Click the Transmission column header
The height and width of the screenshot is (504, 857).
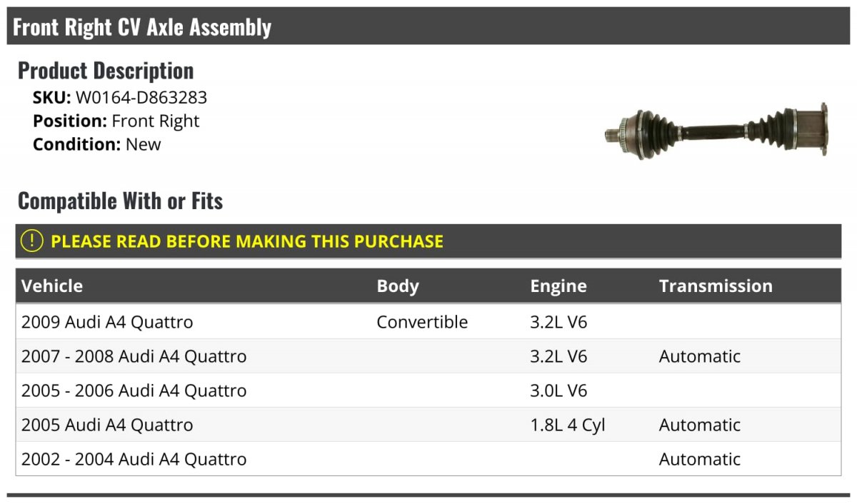pyautogui.click(x=716, y=286)
